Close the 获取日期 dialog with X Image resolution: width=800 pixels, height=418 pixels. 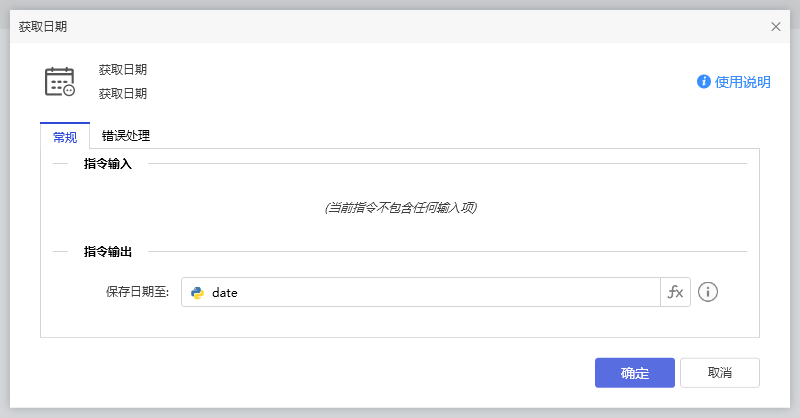point(776,27)
